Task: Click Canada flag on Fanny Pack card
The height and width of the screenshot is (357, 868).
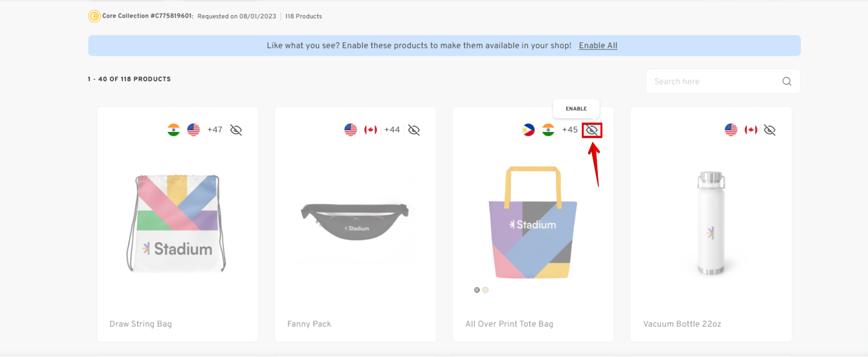Action: coord(371,130)
